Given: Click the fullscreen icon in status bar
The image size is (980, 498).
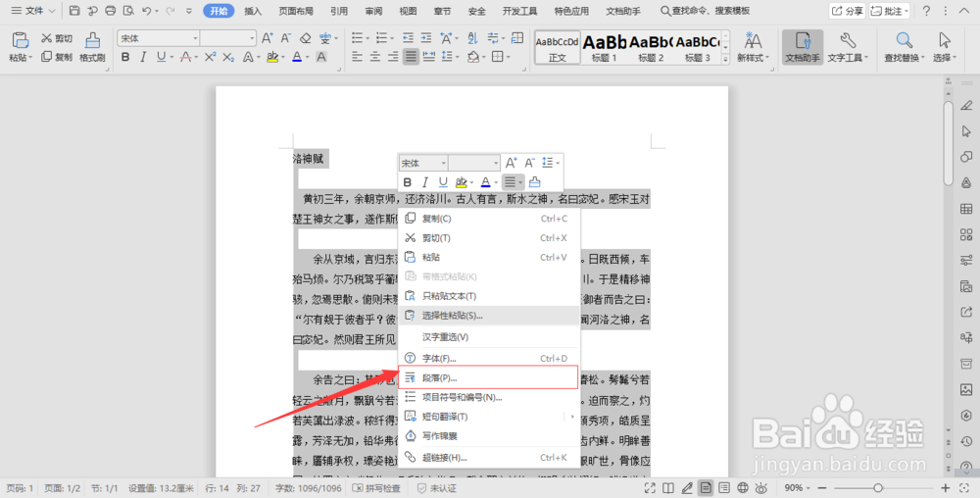Looking at the screenshot, I should click(650, 488).
